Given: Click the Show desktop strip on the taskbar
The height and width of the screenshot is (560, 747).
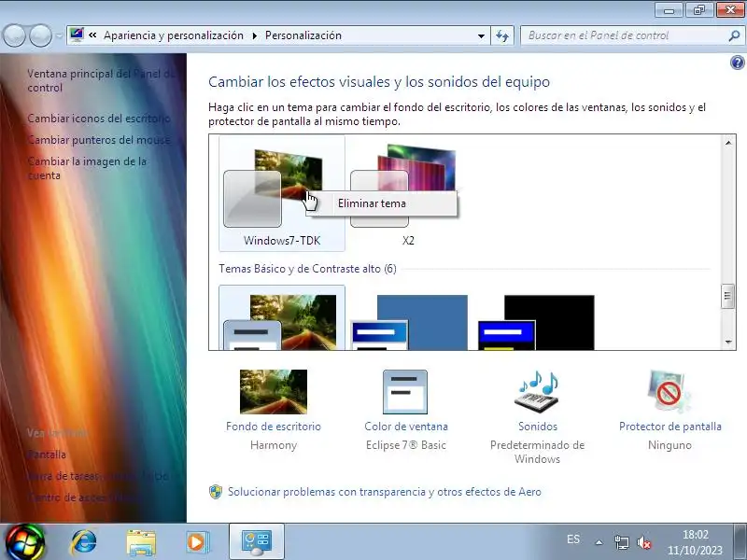Looking at the screenshot, I should [740, 542].
